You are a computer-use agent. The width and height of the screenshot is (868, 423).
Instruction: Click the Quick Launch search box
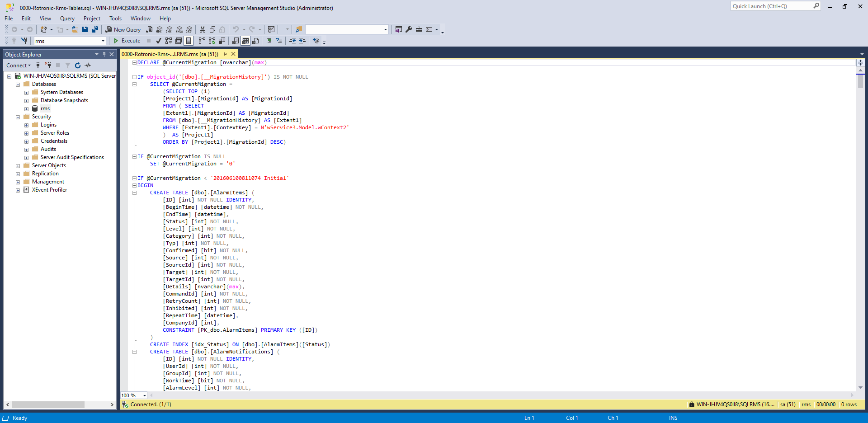(x=775, y=6)
